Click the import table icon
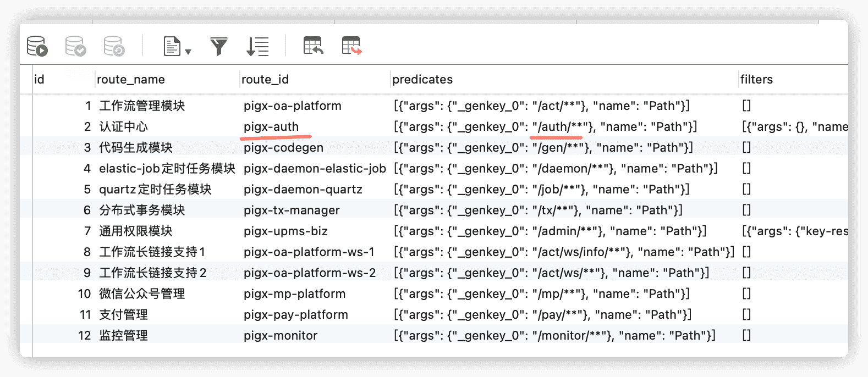The image size is (868, 377). tap(313, 46)
